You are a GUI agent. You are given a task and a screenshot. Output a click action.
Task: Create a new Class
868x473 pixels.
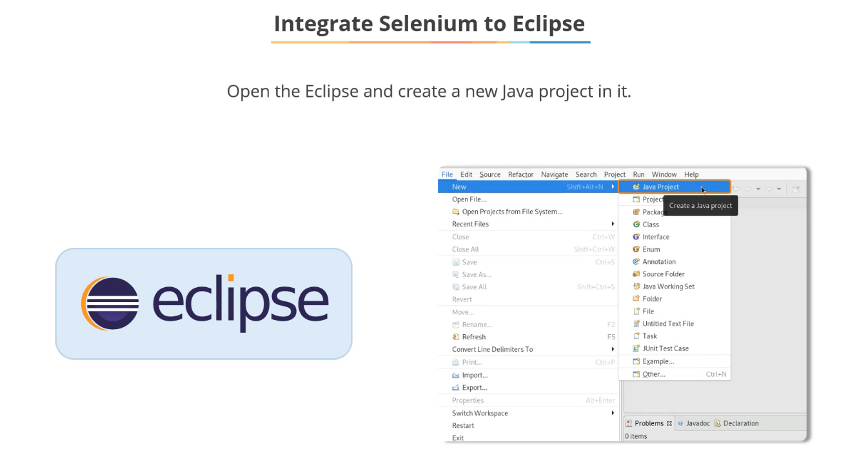(x=675, y=225)
